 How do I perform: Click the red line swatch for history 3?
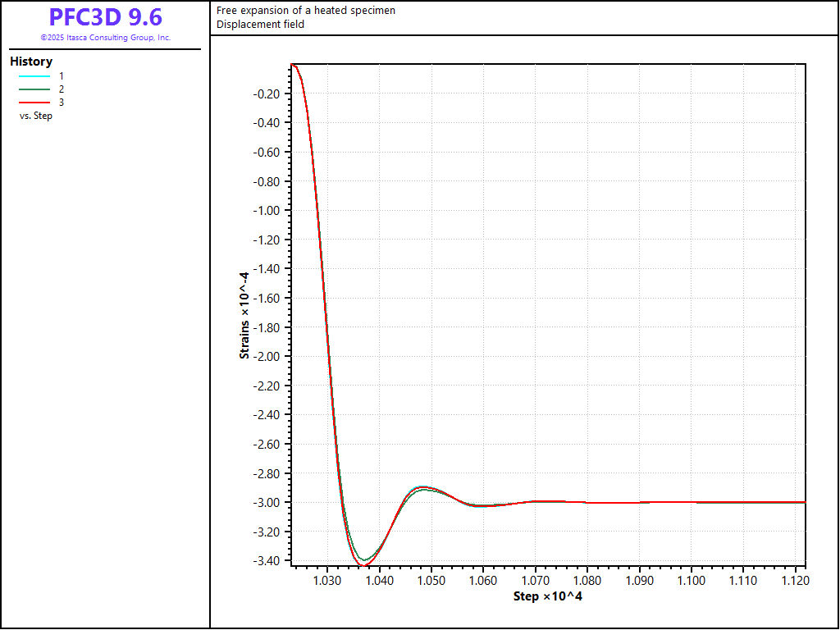click(34, 102)
